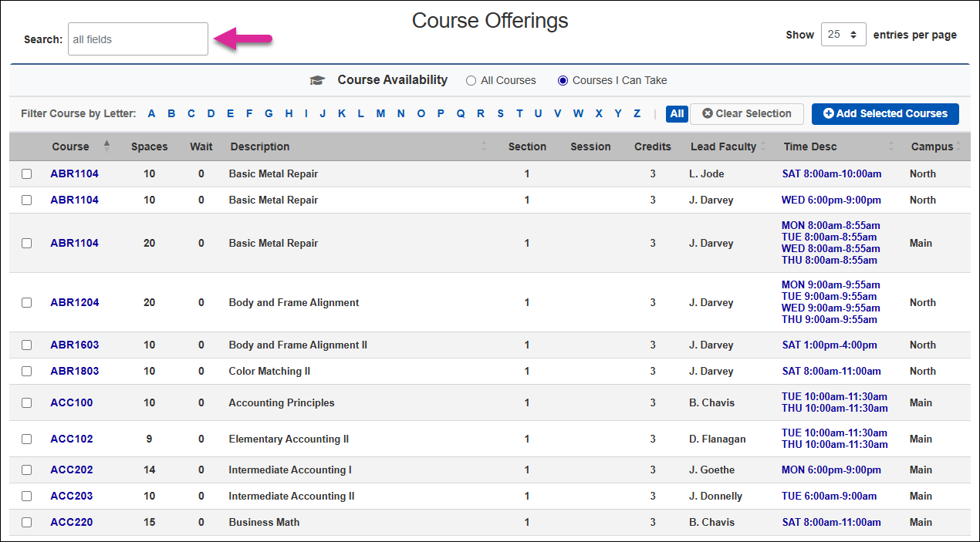Click the Body and Frame Alignment II description
Image resolution: width=980 pixels, height=542 pixels.
(x=298, y=345)
